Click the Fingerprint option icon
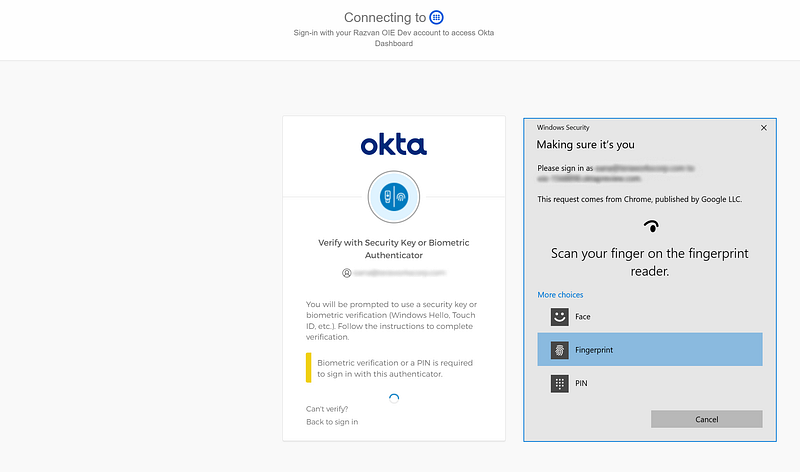Image resolution: width=800 pixels, height=472 pixels. pyautogui.click(x=559, y=350)
